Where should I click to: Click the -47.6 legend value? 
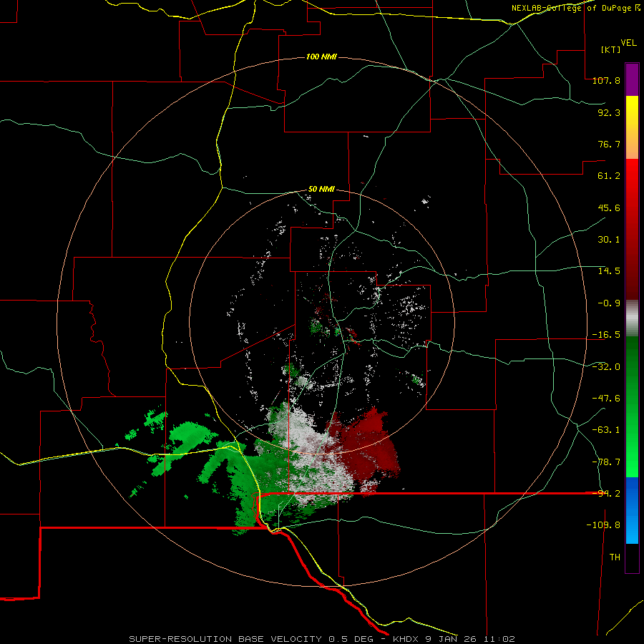tap(606, 399)
